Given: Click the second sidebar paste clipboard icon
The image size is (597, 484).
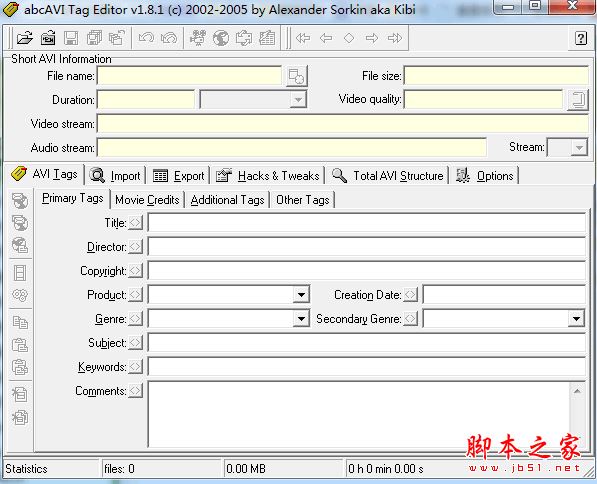Looking at the screenshot, I should pyautogui.click(x=20, y=367).
